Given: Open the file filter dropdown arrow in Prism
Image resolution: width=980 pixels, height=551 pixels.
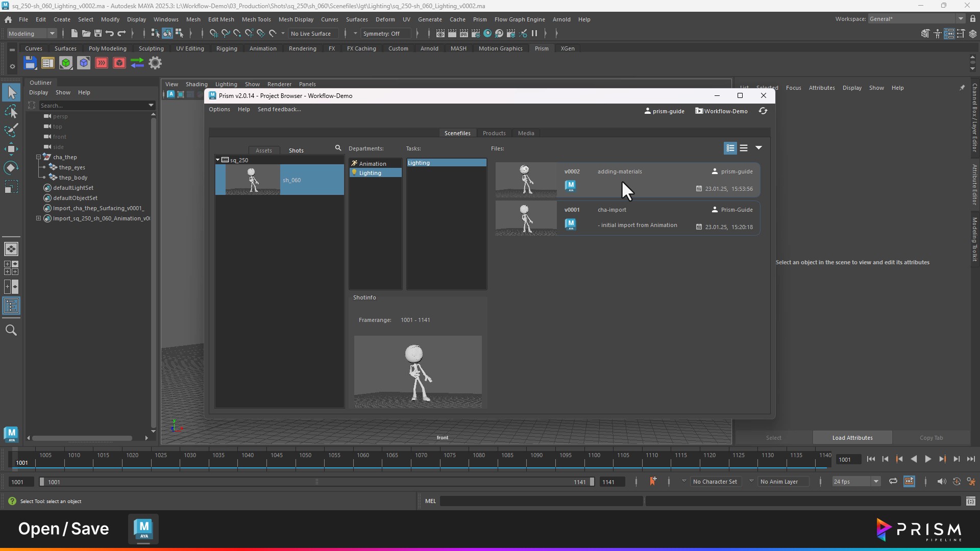Looking at the screenshot, I should pyautogui.click(x=759, y=148).
